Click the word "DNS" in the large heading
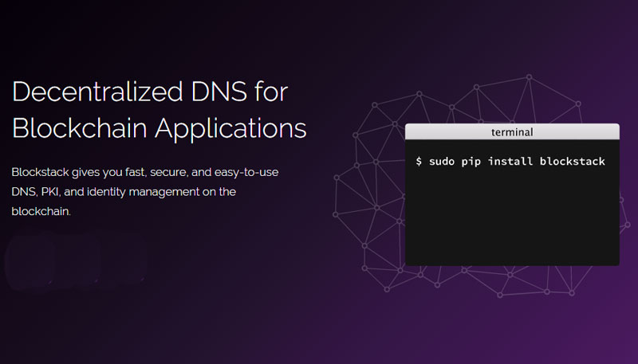The width and height of the screenshot is (638, 364). click(x=219, y=92)
